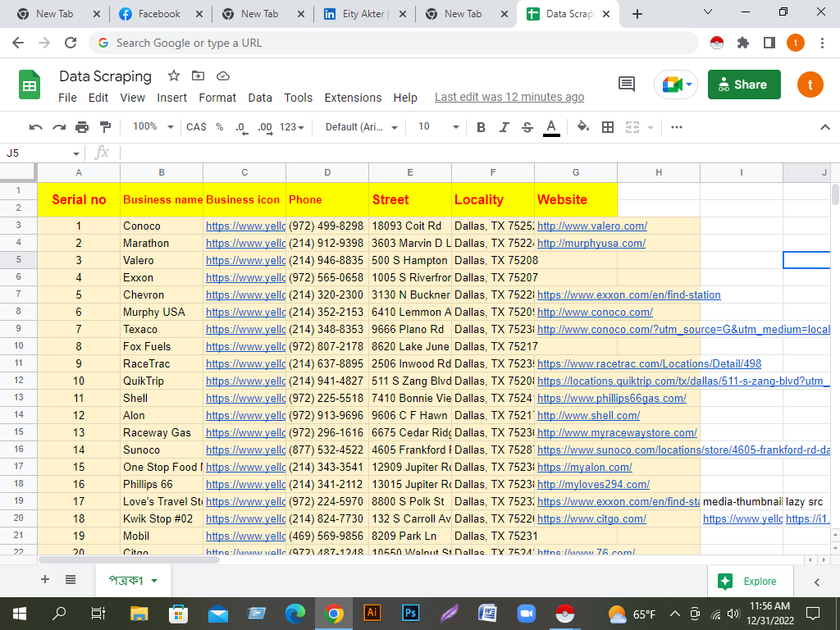Open 'Last edit was 12 minutes ago' link
The height and width of the screenshot is (630, 840).
(x=509, y=97)
